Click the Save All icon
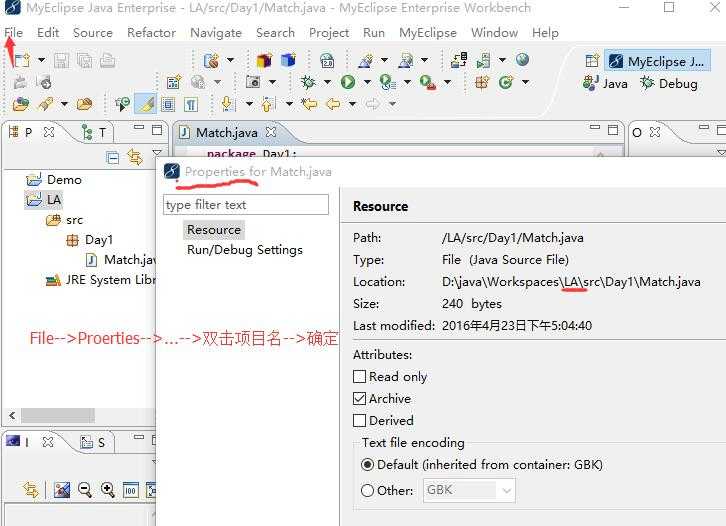The image size is (726, 526). [x=84, y=61]
